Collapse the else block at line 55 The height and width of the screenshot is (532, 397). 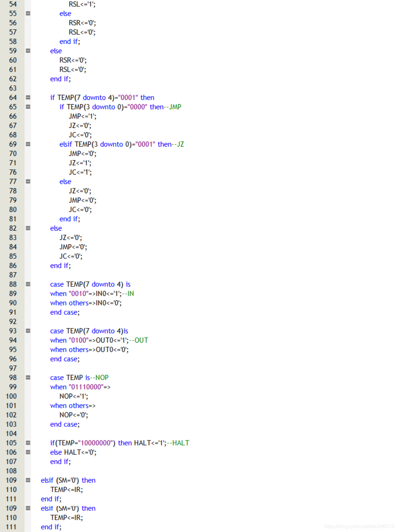pos(28,13)
